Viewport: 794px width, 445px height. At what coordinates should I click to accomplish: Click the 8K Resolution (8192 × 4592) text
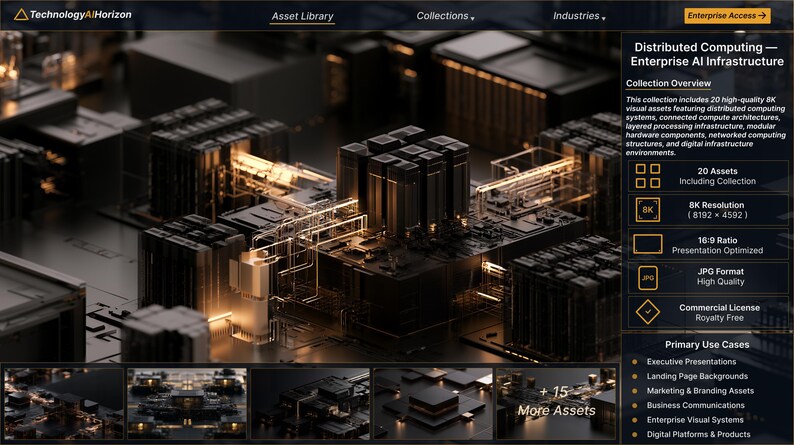[717, 210]
